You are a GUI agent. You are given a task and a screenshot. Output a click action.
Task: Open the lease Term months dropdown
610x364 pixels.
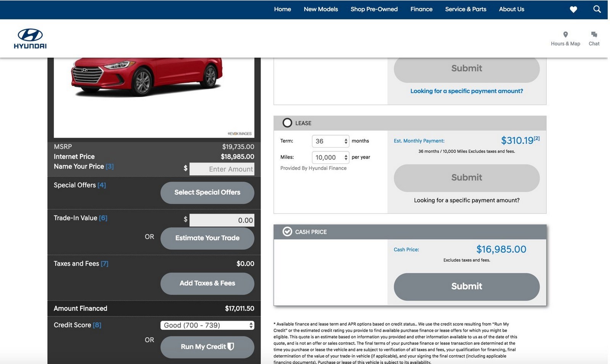331,141
